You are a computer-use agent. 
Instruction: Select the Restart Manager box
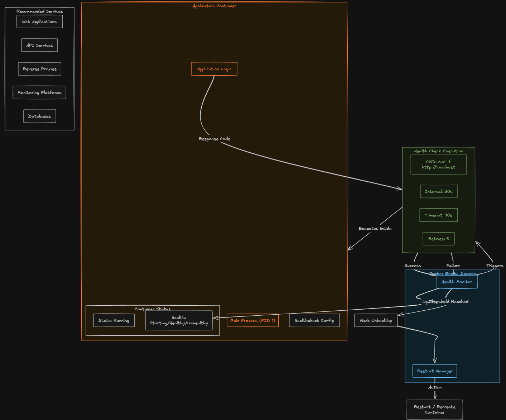click(x=435, y=371)
